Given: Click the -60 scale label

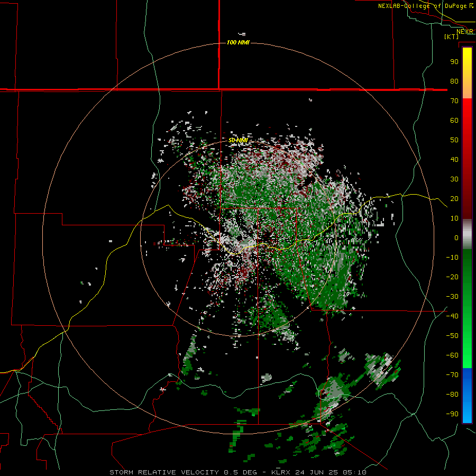Looking at the screenshot, I should tap(452, 355).
